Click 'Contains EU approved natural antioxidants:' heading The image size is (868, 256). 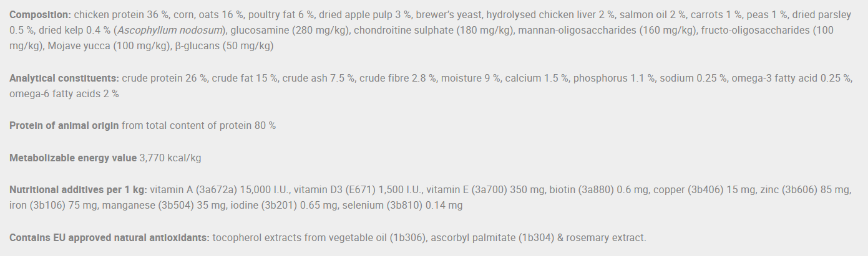[x=109, y=238]
